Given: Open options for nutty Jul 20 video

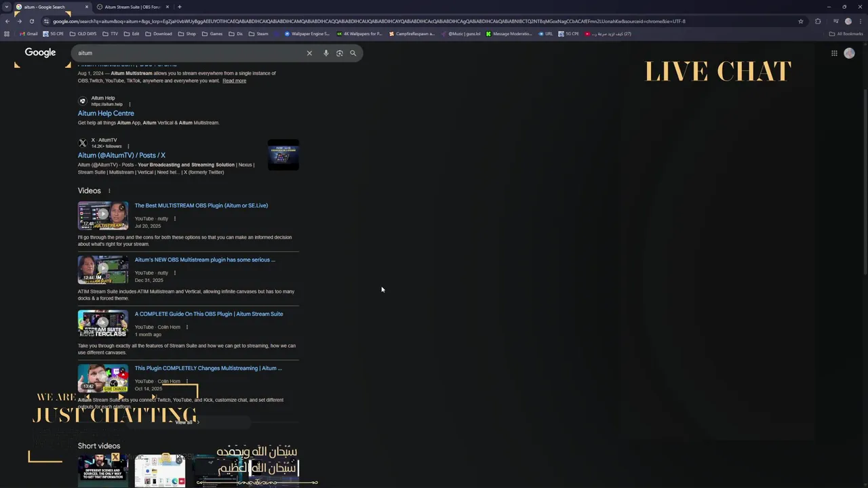Looking at the screenshot, I should 175,218.
